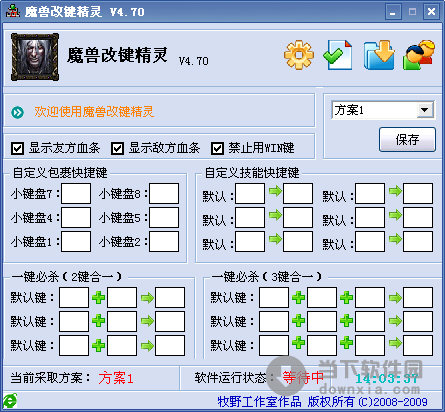Click the green arrow in first 2键合一 row
Viewport: 445px width, 412px height.
(147, 297)
